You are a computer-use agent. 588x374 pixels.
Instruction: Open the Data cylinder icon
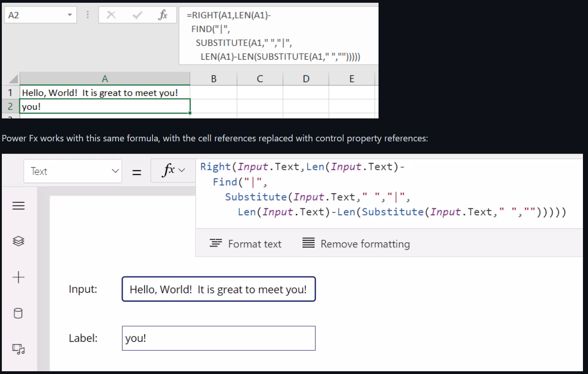point(18,313)
